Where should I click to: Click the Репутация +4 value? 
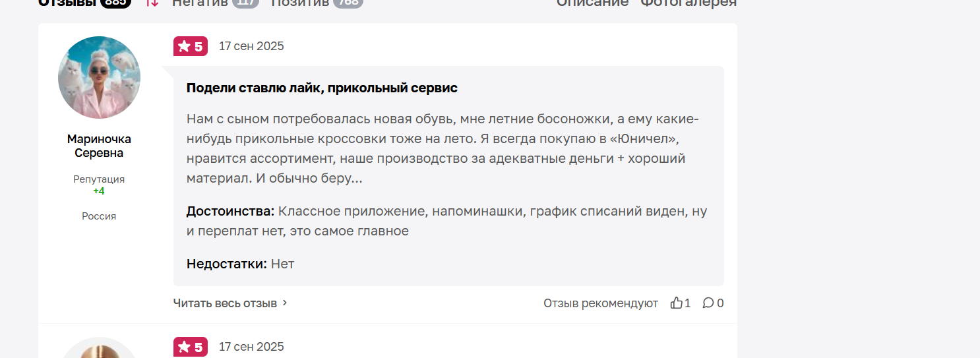coord(99,191)
